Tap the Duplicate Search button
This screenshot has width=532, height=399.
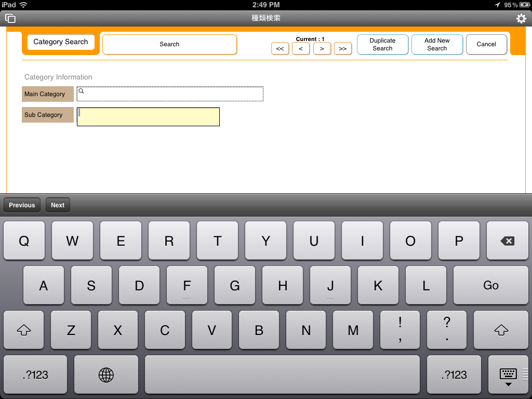click(382, 44)
